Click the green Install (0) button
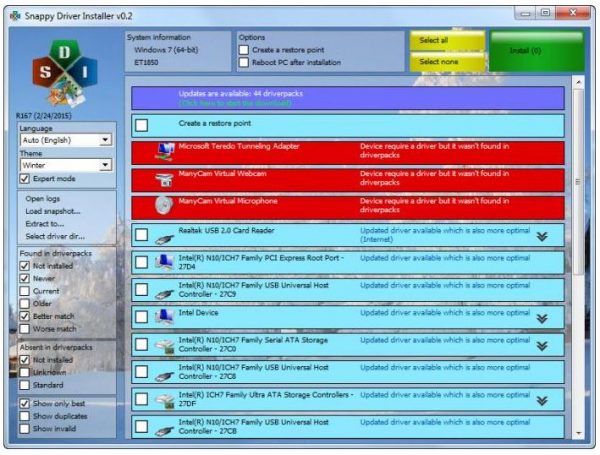The image size is (600, 455). click(537, 51)
